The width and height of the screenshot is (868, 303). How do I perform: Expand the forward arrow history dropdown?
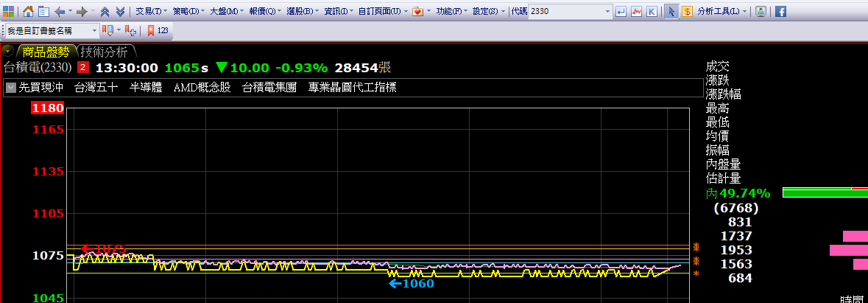(93, 11)
